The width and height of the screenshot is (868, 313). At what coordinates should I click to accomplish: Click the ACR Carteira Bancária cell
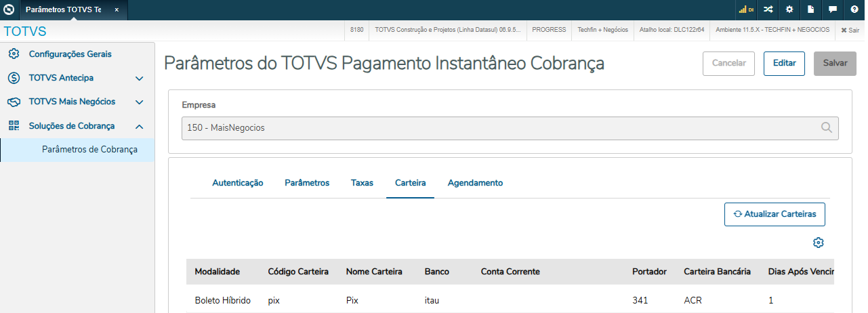[693, 300]
